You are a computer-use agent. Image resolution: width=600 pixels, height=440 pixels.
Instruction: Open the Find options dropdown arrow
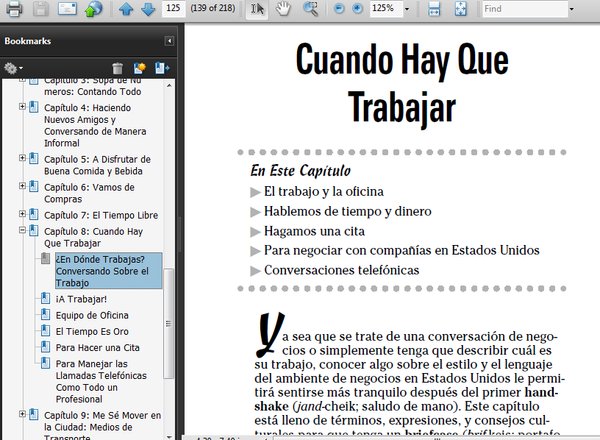pos(572,9)
